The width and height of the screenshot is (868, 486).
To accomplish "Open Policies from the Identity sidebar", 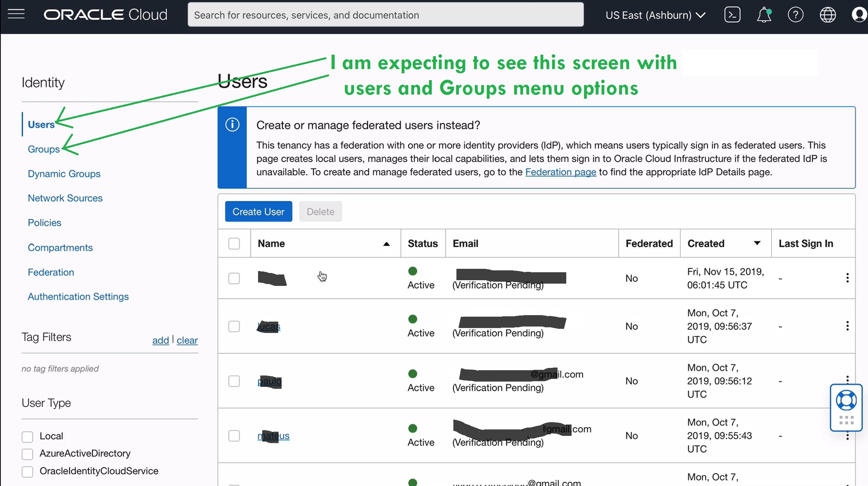I will tap(44, 223).
